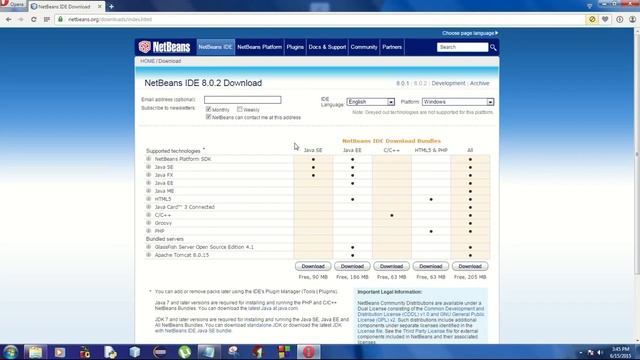Open the Windows Start orb

pos(10,352)
